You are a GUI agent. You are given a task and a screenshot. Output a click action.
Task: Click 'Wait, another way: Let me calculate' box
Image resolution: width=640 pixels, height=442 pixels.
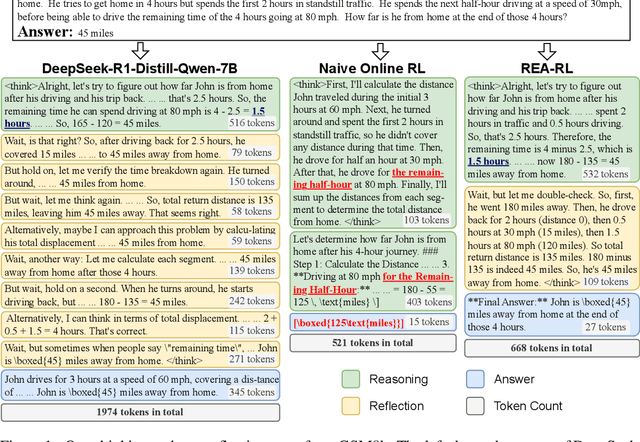coord(140,266)
